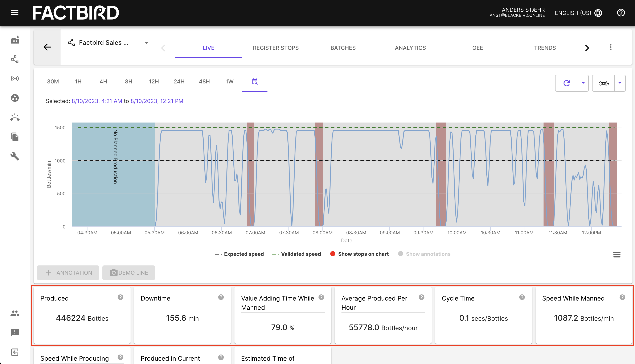Show help for Value Adding Time card
Image resolution: width=635 pixels, height=364 pixels.
[x=321, y=297]
